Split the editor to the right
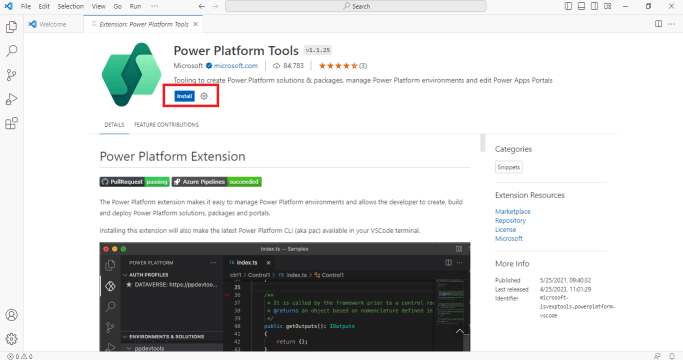The width and height of the screenshot is (683, 360). [659, 24]
